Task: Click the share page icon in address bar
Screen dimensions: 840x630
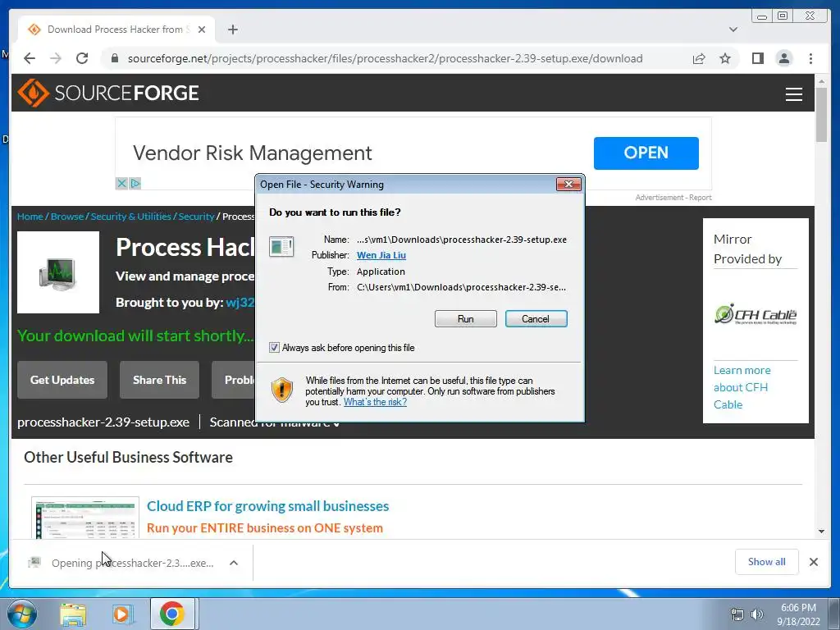Action: [699, 58]
